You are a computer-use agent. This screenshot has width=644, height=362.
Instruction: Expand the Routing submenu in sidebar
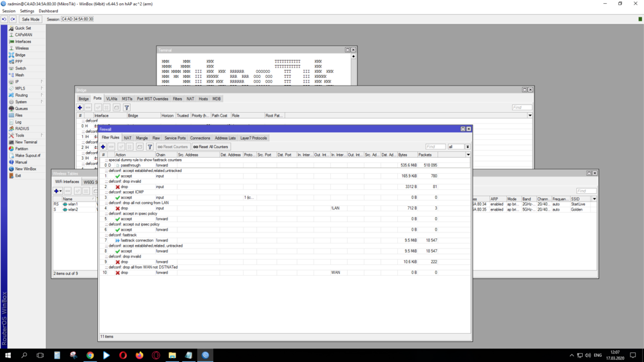pyautogui.click(x=21, y=95)
